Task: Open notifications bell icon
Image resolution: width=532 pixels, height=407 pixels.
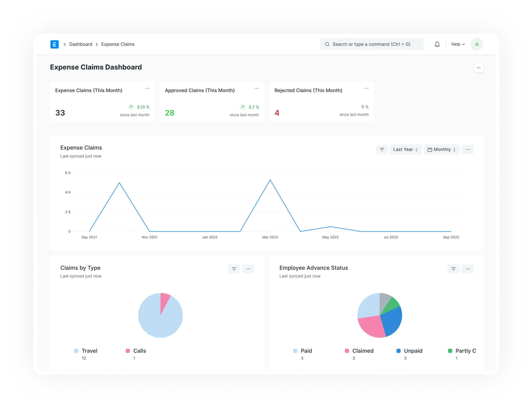Action: [x=437, y=44]
